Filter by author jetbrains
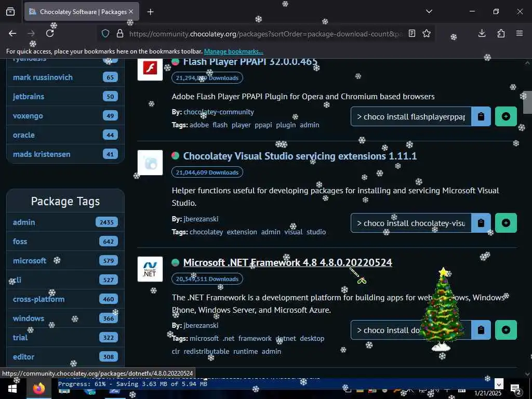The height and width of the screenshot is (399, 532). 29,97
